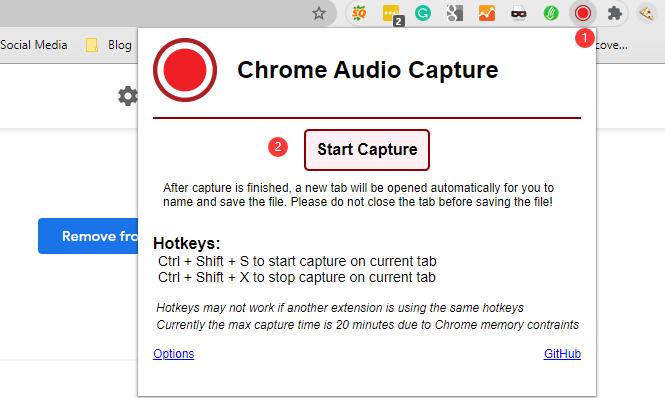Click the Chrome Audio Capture extension icon

coord(583,13)
